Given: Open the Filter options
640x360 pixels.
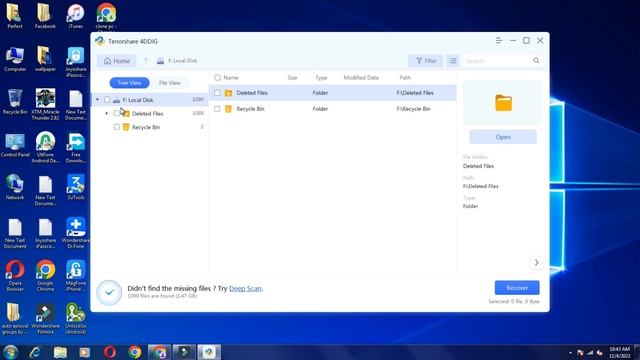Looking at the screenshot, I should click(x=426, y=61).
